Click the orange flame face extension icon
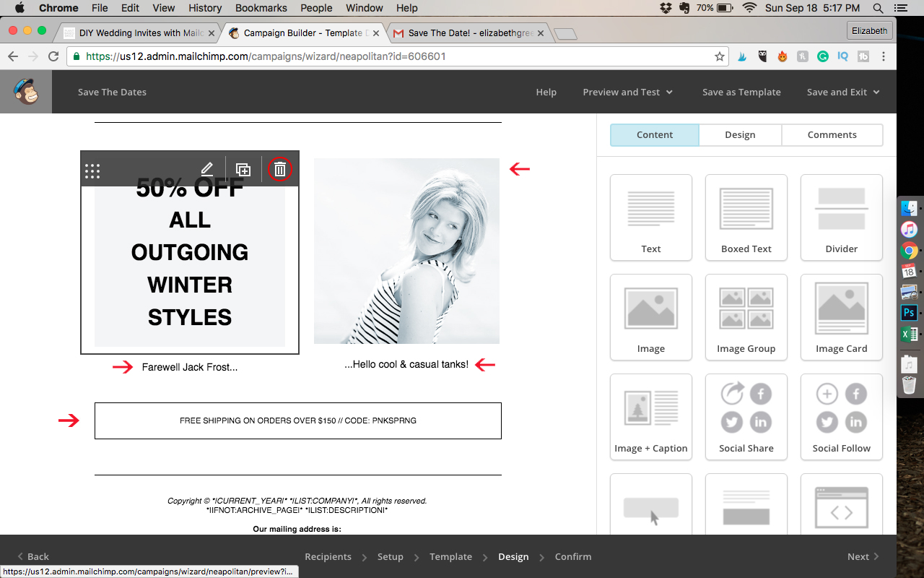The width and height of the screenshot is (924, 578). point(783,56)
